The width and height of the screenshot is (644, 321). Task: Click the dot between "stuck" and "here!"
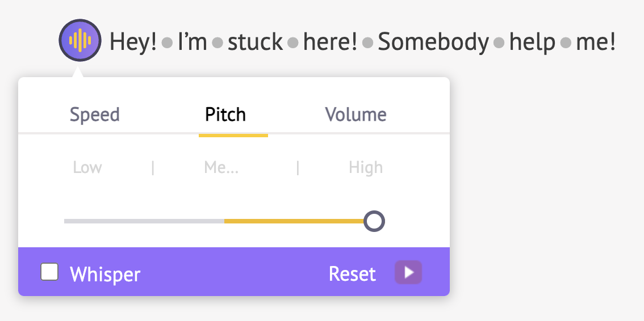[293, 43]
